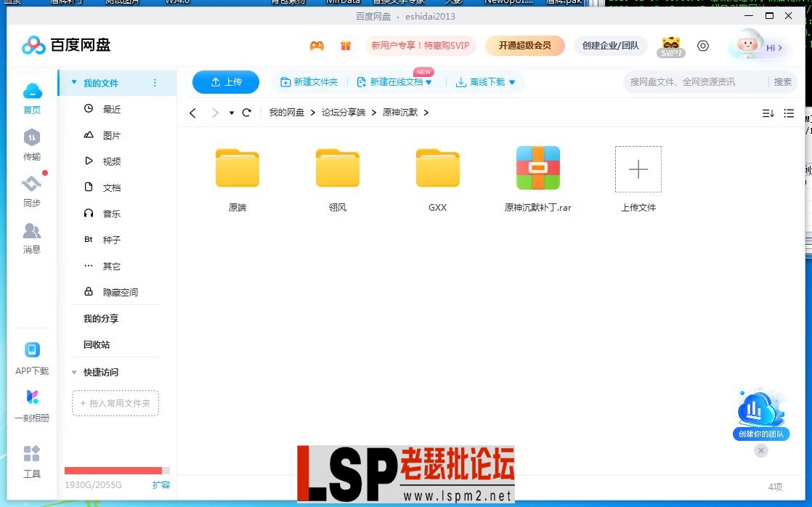This screenshot has width=812, height=507.
Task: Focus the 搜网盘文件 search field
Action: pyautogui.click(x=697, y=82)
